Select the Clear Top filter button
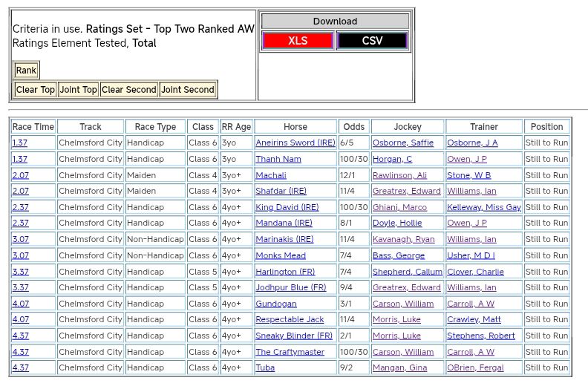Viewport: 588px width, 389px height. click(x=36, y=90)
